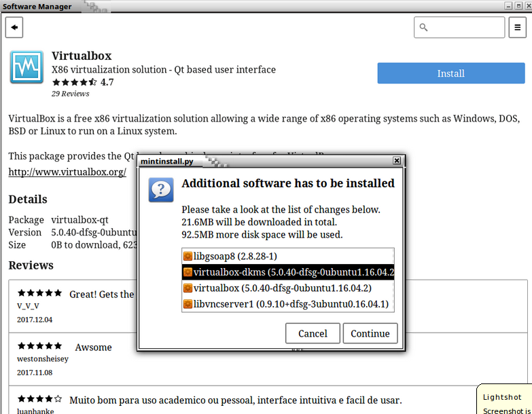Click the four-star rating of luanhanke's review
Screen dimensions: 532x414
[x=39, y=399]
